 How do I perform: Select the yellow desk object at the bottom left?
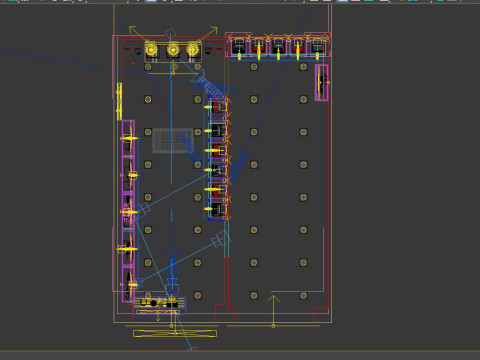coord(160,303)
